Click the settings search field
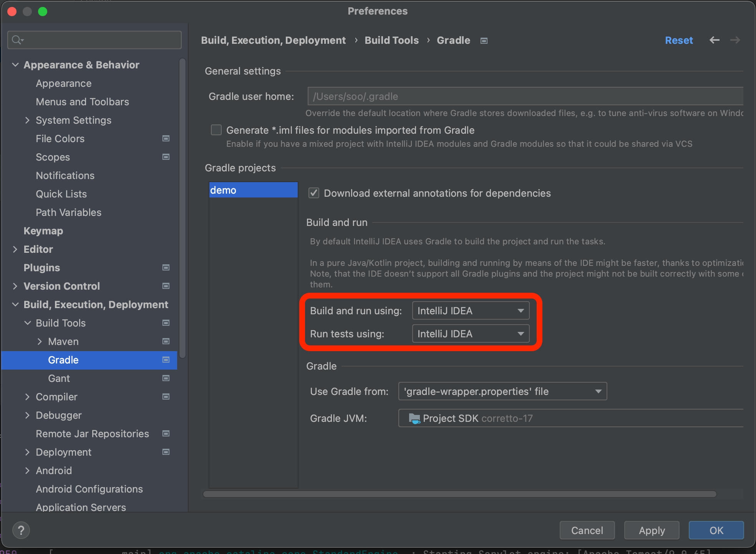Viewport: 756px width, 554px height. (94, 40)
